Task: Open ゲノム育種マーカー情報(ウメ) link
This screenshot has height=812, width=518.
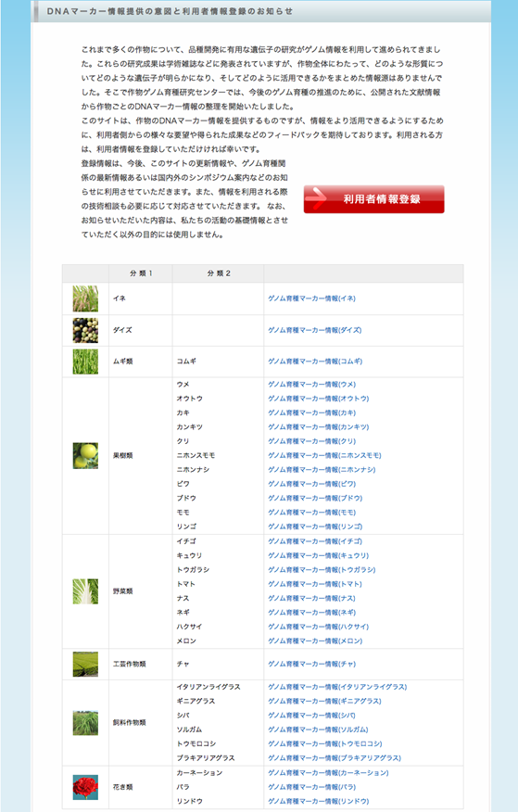Action: coord(311,385)
